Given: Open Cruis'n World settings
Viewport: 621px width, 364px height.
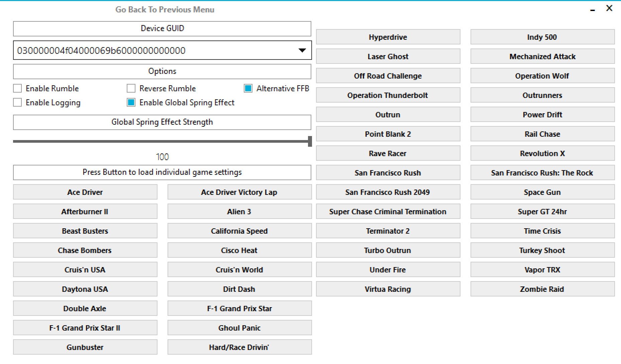Looking at the screenshot, I should [239, 270].
